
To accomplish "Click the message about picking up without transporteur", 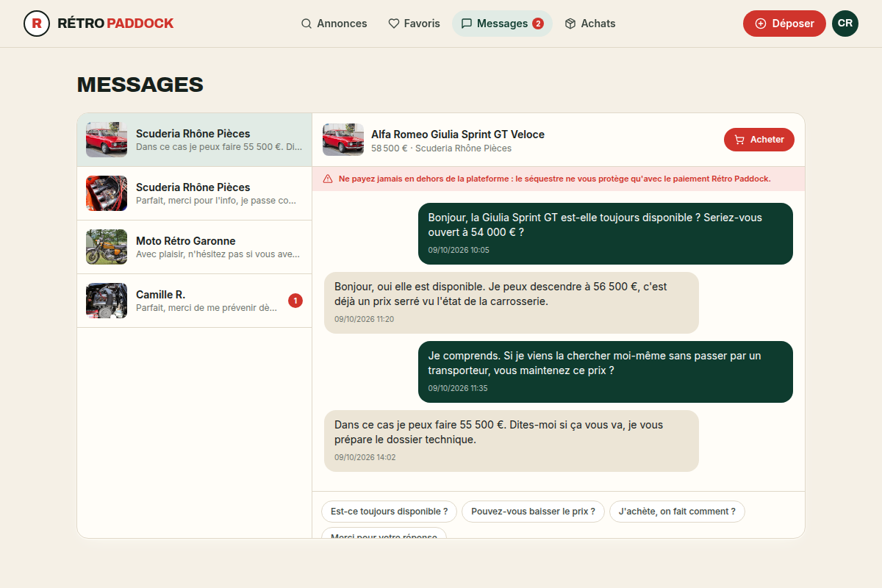I will [606, 372].
